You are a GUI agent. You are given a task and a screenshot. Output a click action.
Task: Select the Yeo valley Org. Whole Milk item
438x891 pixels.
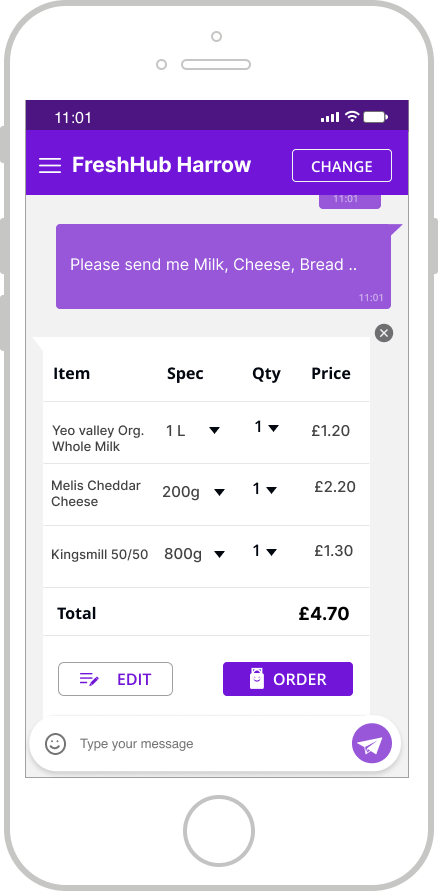[98, 438]
